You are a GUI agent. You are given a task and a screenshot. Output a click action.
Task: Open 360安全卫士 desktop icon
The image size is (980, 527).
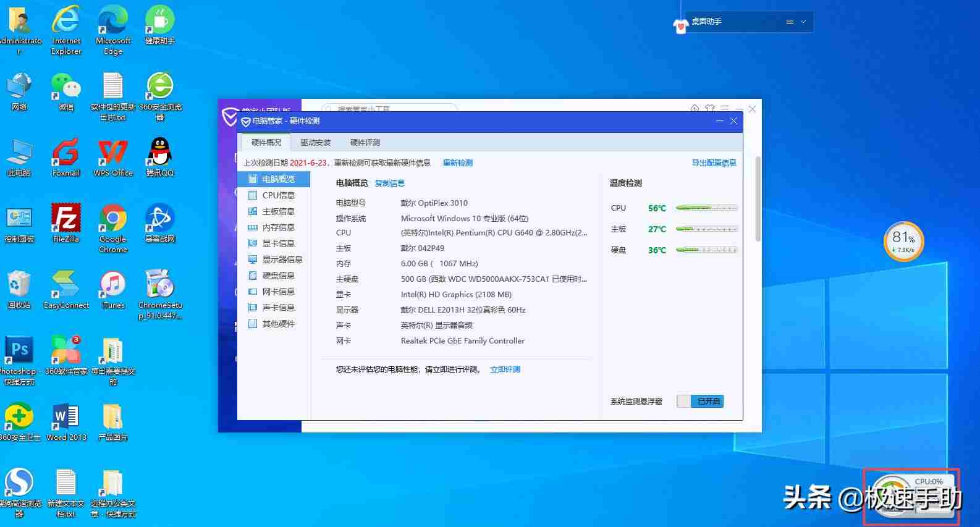click(19, 422)
